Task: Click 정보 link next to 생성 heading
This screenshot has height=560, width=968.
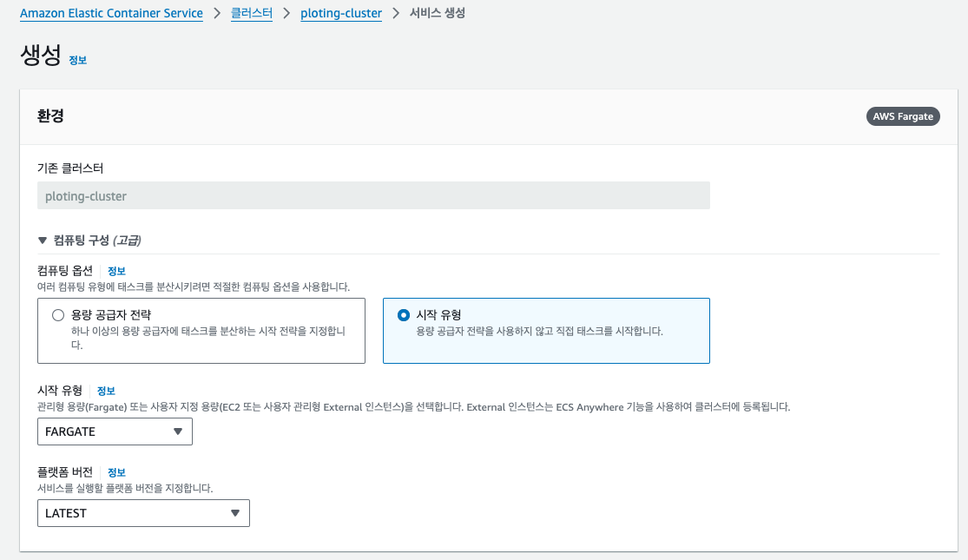Action: coord(78,60)
